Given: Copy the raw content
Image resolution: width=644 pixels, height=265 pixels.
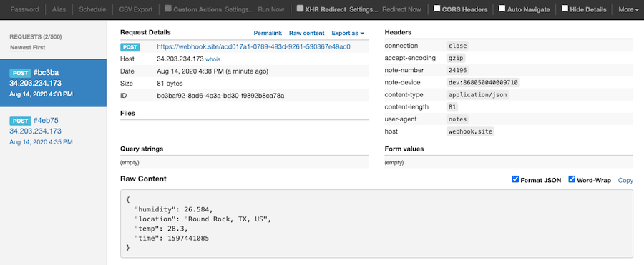Looking at the screenshot, I should coord(625,180).
